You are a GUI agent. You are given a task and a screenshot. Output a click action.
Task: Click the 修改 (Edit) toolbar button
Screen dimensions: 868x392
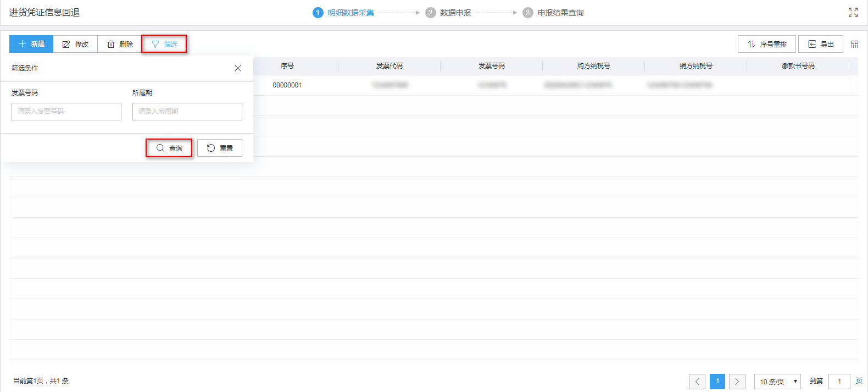tap(75, 44)
